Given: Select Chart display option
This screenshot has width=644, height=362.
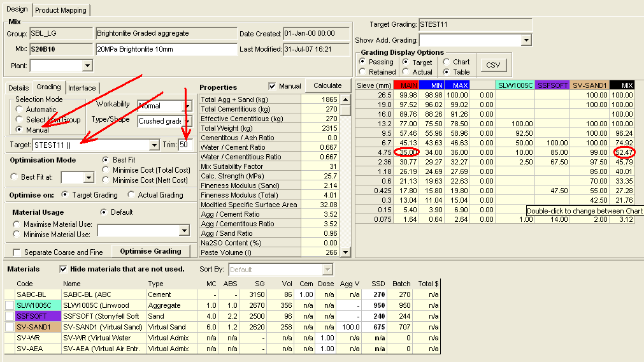Looking at the screenshot, I should [x=447, y=62].
